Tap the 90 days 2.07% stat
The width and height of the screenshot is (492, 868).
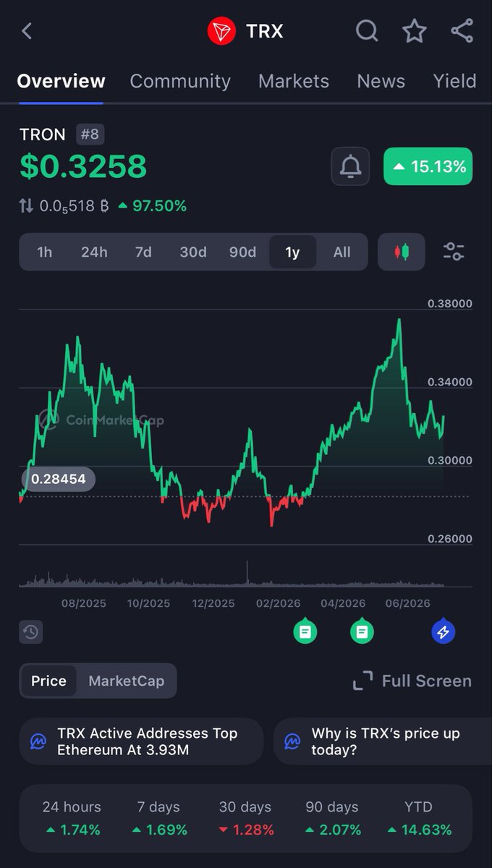332,818
